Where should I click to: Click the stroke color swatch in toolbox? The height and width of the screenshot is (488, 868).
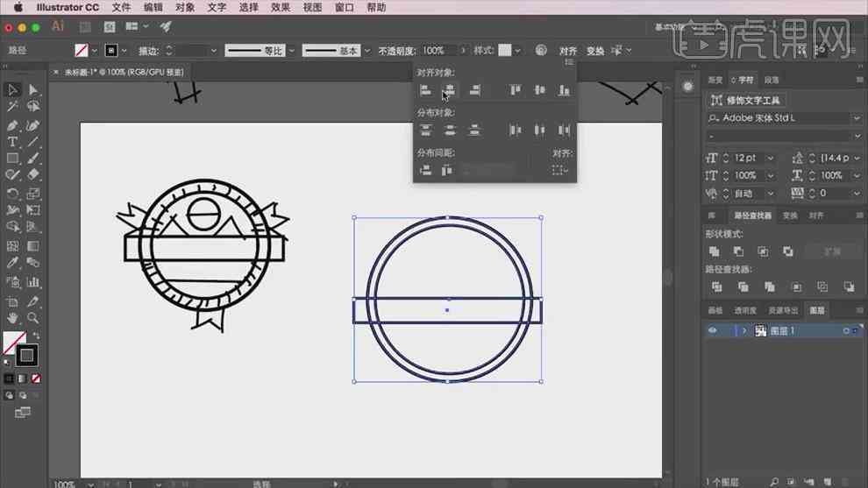tap(26, 356)
